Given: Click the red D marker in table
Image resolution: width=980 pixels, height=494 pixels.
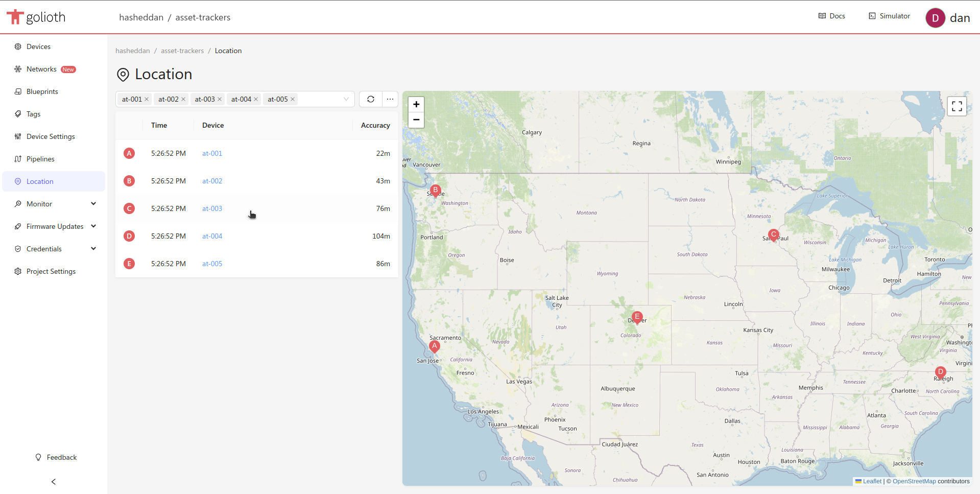Looking at the screenshot, I should click(129, 236).
